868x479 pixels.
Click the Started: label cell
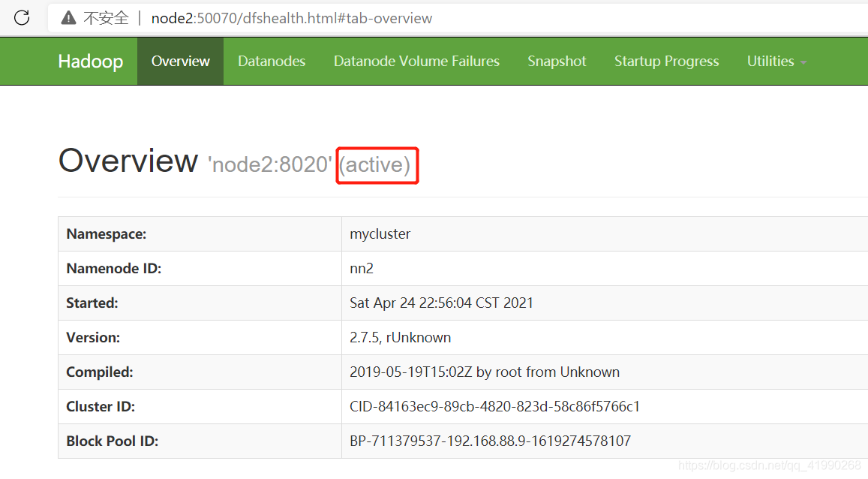200,303
